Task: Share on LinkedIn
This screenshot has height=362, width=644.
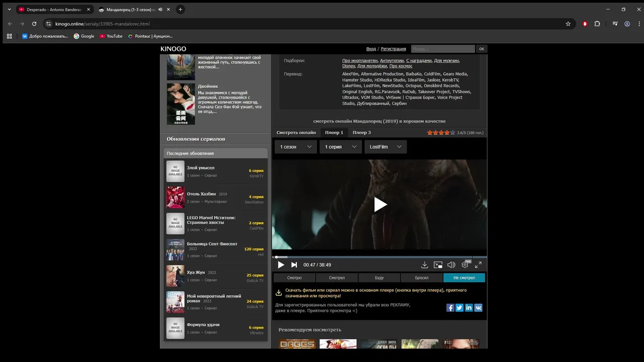Action: [x=469, y=308]
